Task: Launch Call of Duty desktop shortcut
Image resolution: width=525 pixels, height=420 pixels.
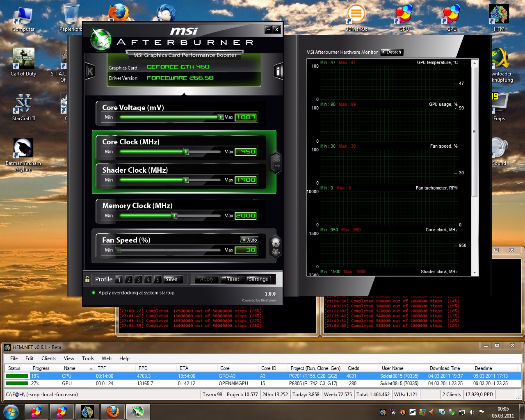Action: click(x=23, y=62)
